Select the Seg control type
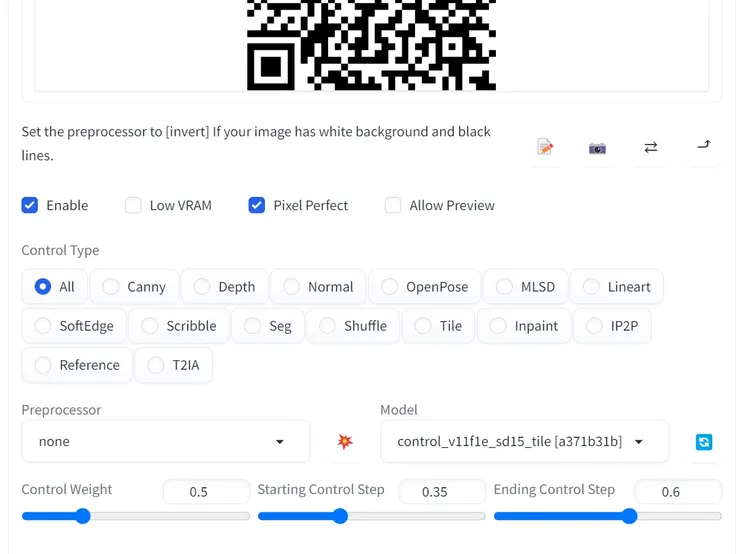Screen dimensions: 740x554 coord(268,326)
